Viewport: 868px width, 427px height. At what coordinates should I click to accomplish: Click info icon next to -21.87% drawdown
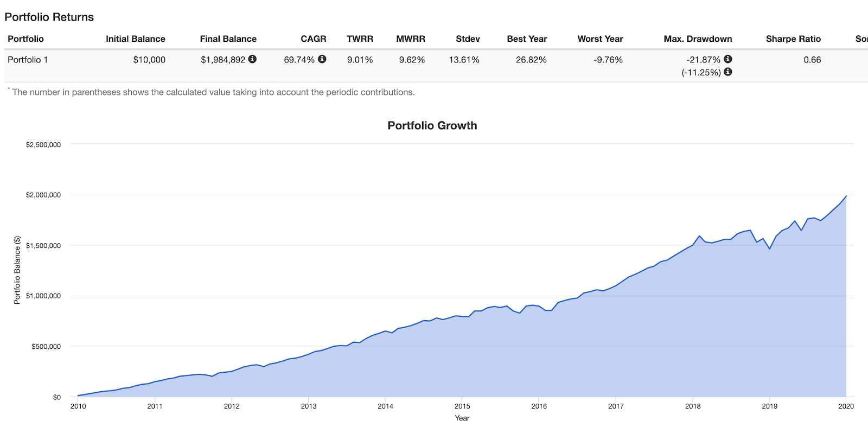(x=728, y=59)
